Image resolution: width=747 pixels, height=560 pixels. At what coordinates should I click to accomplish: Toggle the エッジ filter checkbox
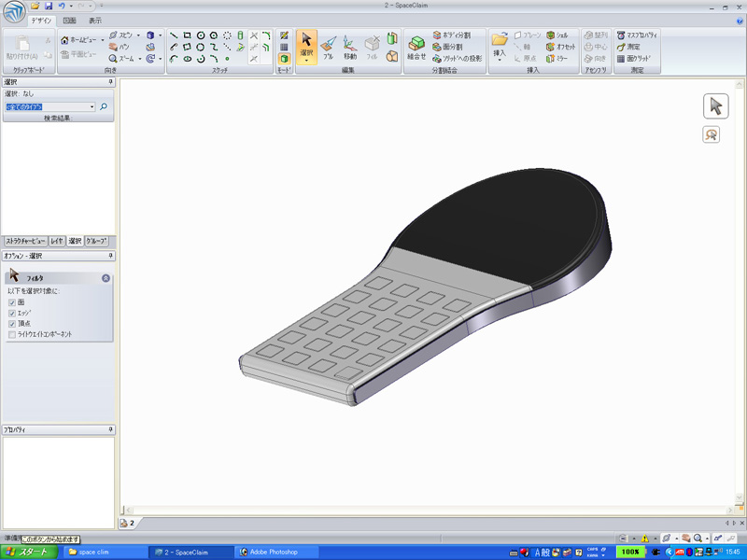[12, 313]
